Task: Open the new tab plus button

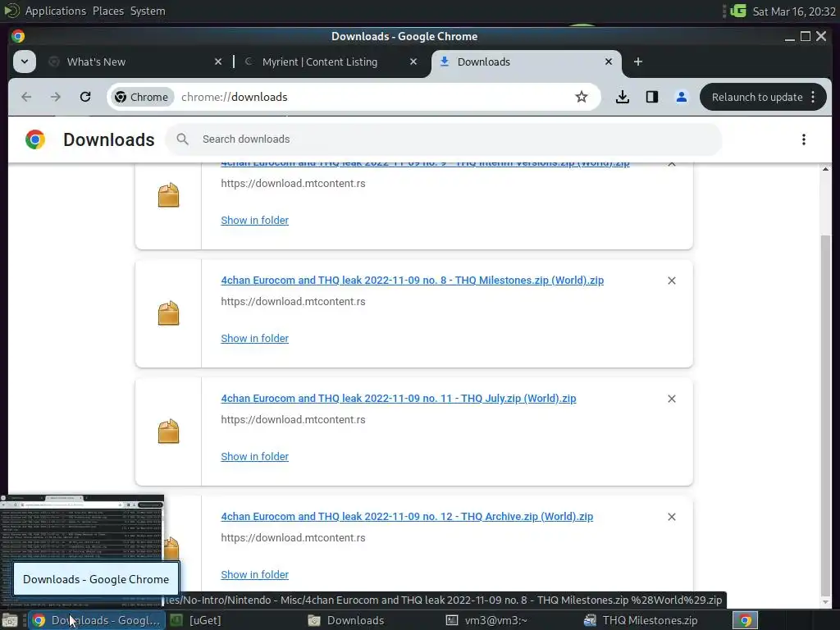Action: coord(638,62)
